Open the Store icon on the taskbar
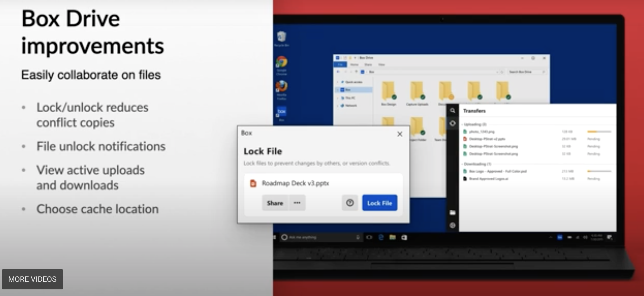The width and height of the screenshot is (644, 296). [x=404, y=237]
